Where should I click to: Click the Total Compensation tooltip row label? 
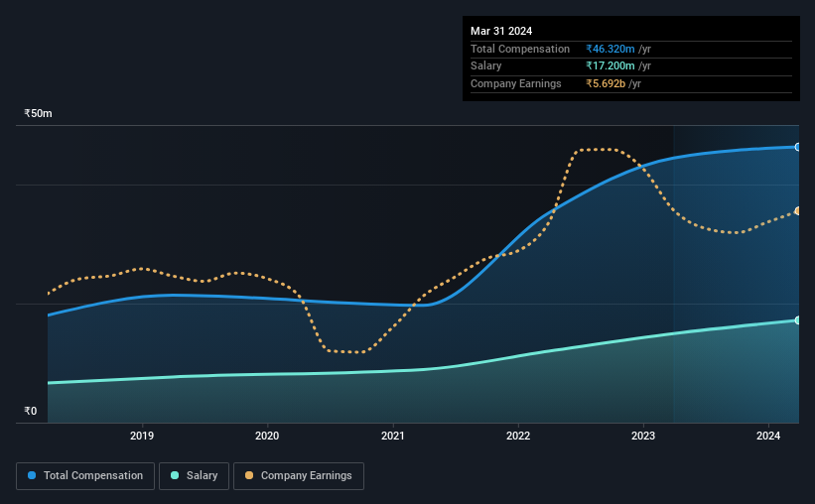point(520,49)
